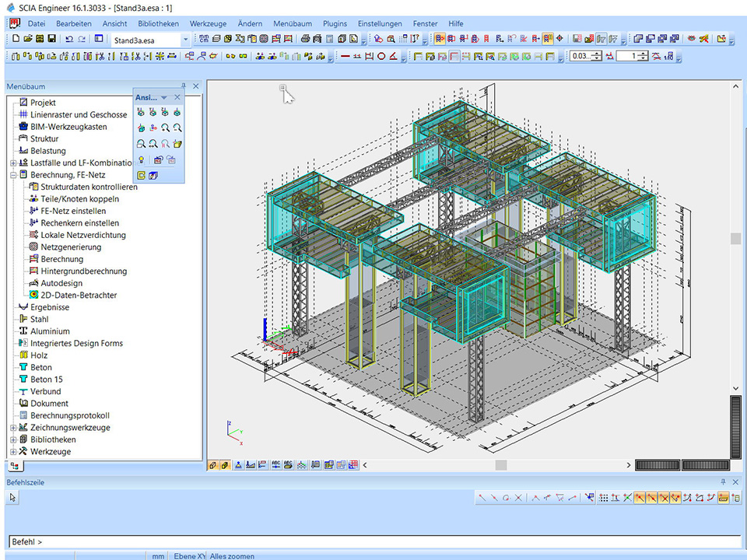Open the Stand3a.esa project dropdown
Screen dimensions: 747x560
pos(185,40)
